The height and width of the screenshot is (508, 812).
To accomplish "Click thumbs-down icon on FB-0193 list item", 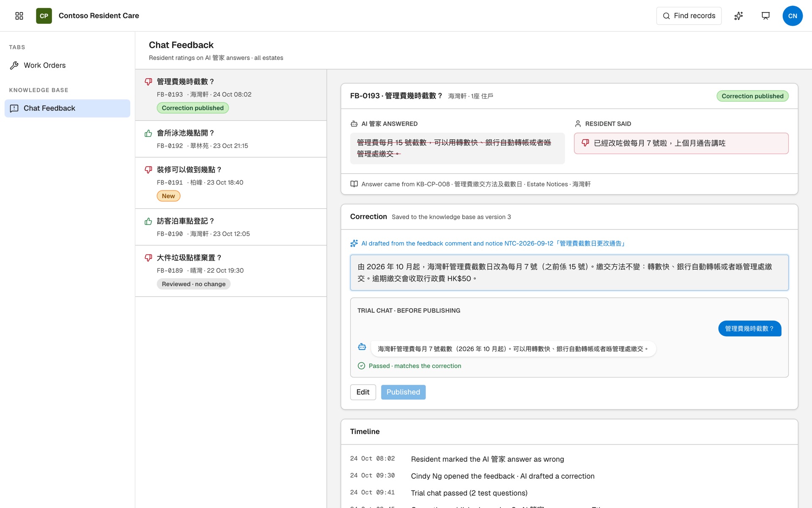I will pyautogui.click(x=148, y=82).
